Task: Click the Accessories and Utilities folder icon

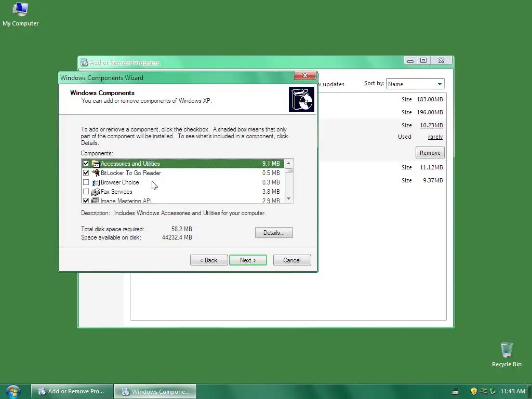Action: click(x=96, y=164)
